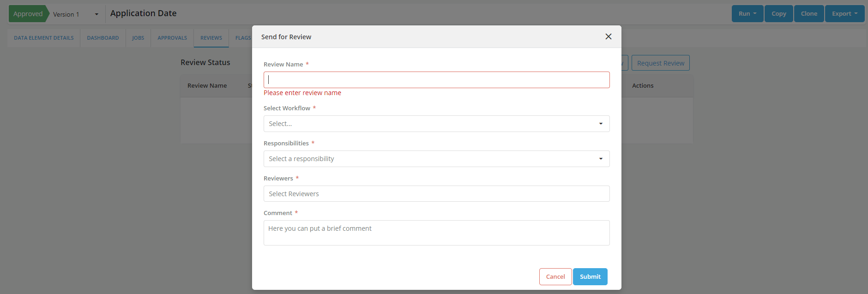Switch to the Data Element Details tab

44,38
